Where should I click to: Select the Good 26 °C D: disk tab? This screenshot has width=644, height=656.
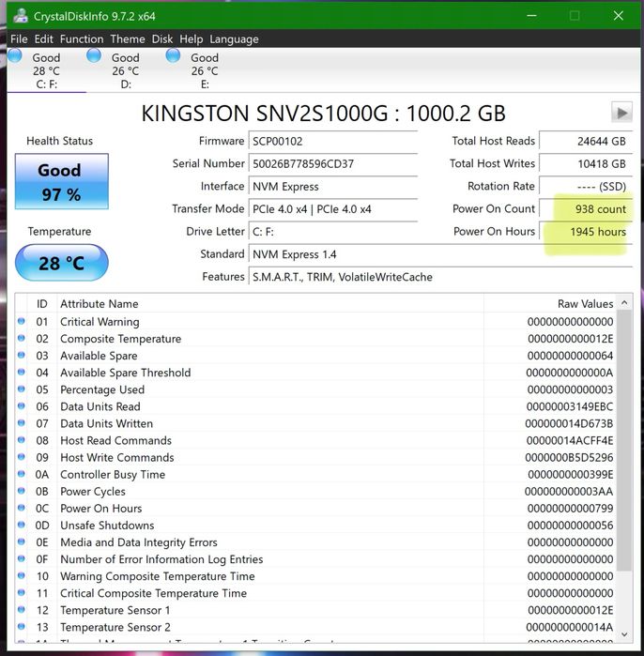coord(126,70)
